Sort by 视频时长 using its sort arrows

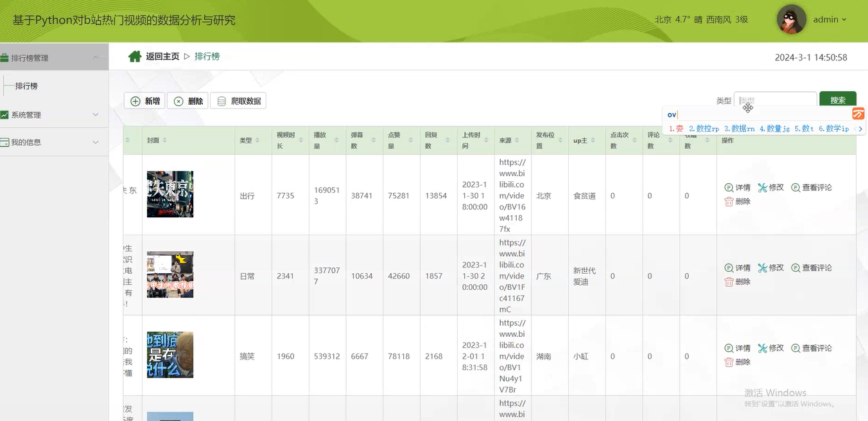pos(300,140)
